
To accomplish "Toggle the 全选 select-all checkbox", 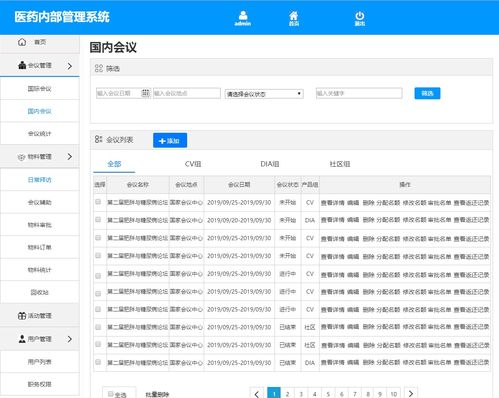I will 111,394.
